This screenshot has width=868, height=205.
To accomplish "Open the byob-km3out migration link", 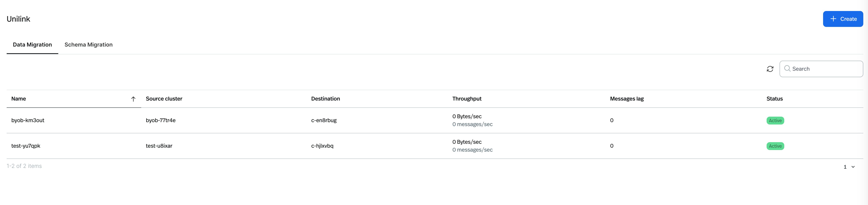I will pos(28,120).
